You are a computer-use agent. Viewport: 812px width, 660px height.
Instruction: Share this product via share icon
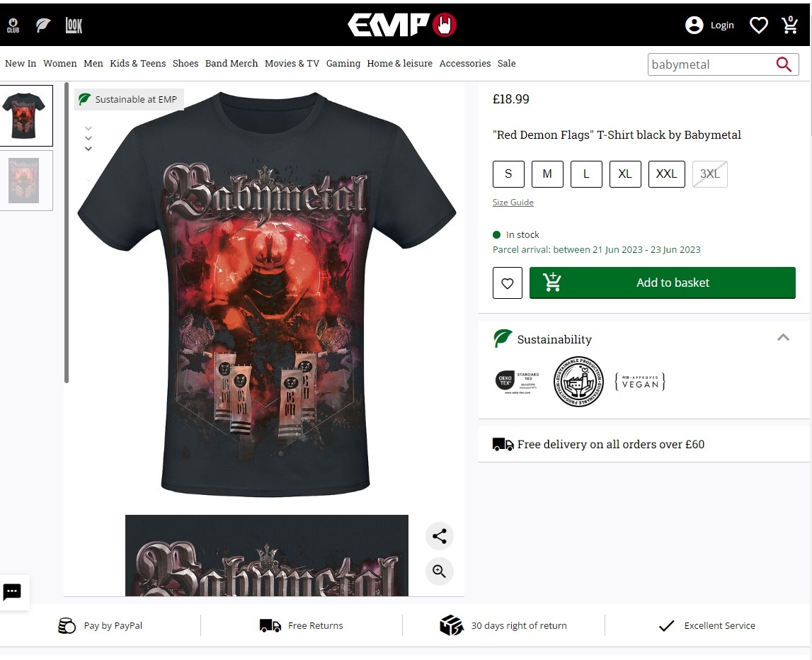click(439, 536)
